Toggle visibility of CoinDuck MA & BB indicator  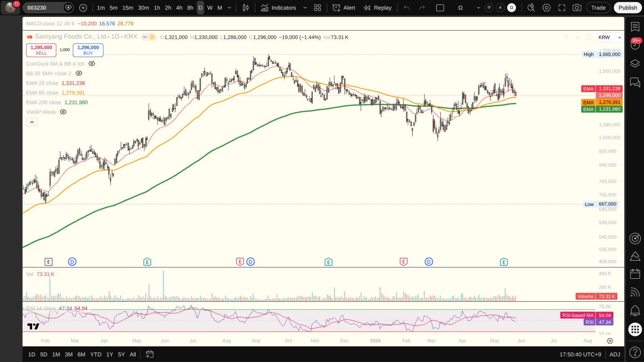coord(92,64)
